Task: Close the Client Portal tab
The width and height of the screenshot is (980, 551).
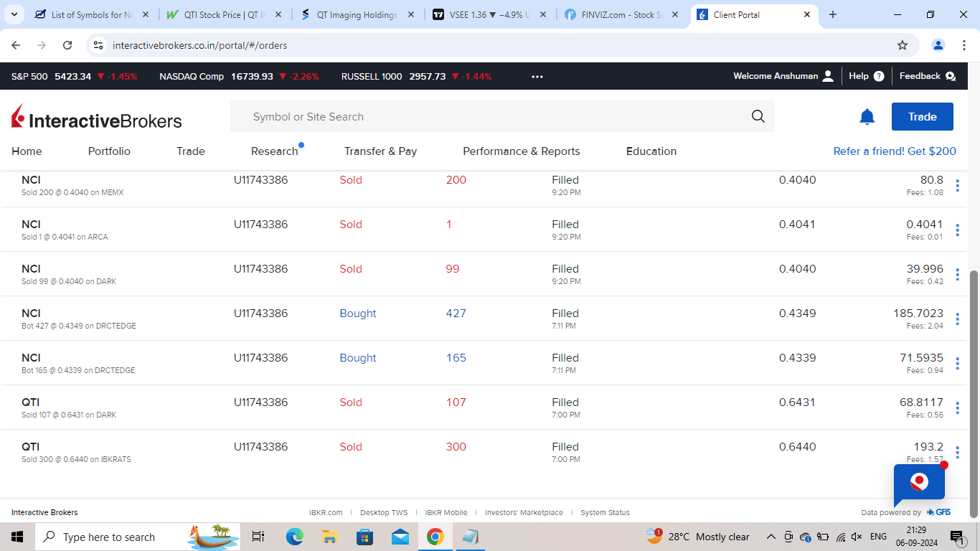Action: coord(807,14)
